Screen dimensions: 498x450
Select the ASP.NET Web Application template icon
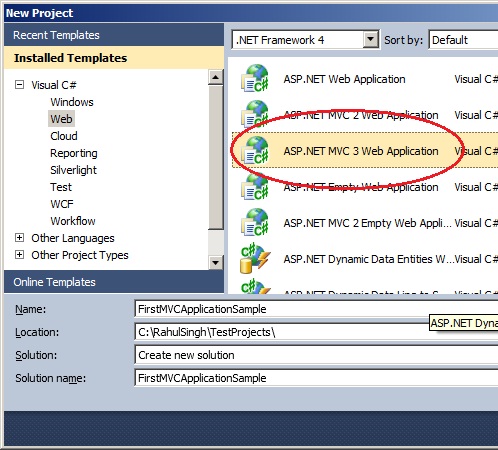pos(255,79)
